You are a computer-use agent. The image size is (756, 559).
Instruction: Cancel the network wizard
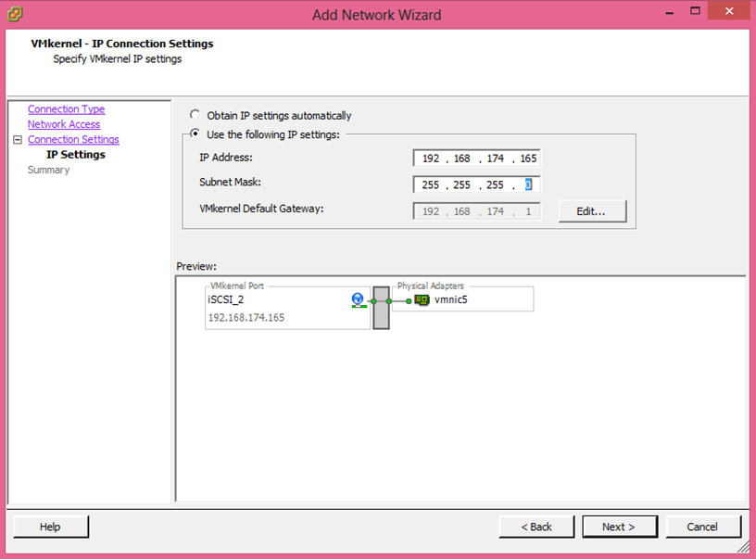click(x=702, y=527)
